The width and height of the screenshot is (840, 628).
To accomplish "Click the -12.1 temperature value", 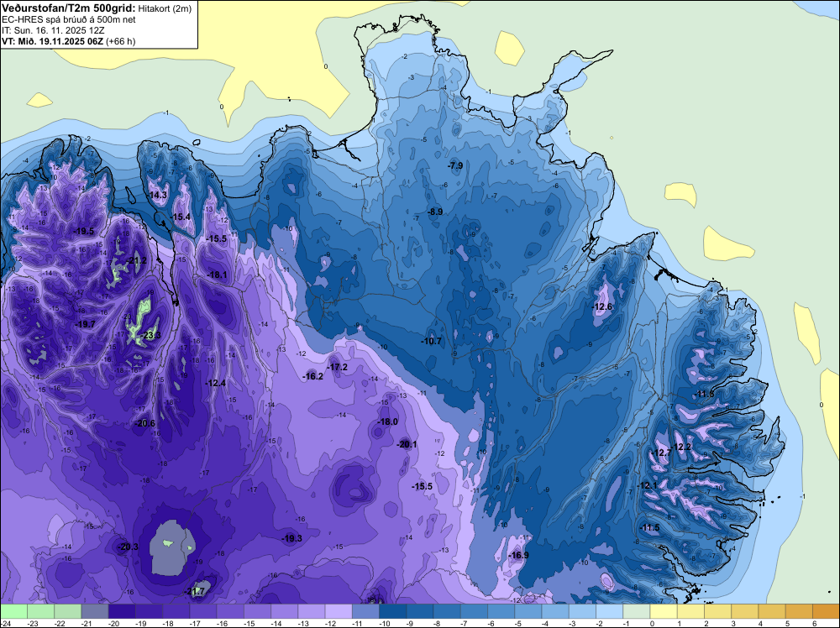I will coord(647,485).
